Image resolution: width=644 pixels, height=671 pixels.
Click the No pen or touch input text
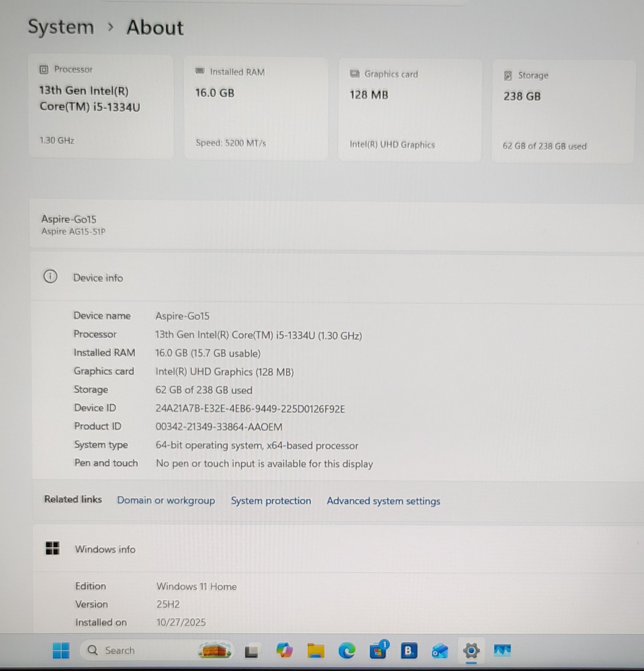[x=265, y=464]
